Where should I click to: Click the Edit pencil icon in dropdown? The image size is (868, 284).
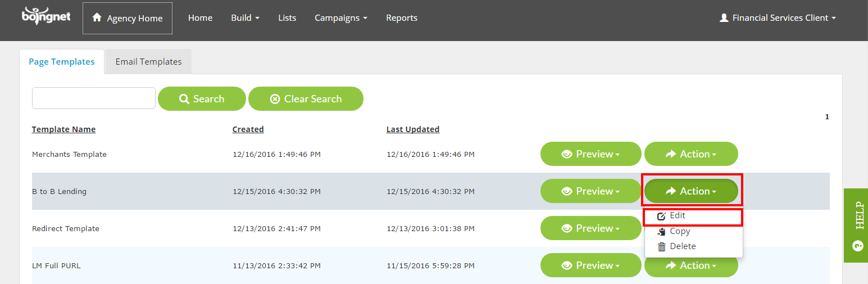click(x=662, y=216)
